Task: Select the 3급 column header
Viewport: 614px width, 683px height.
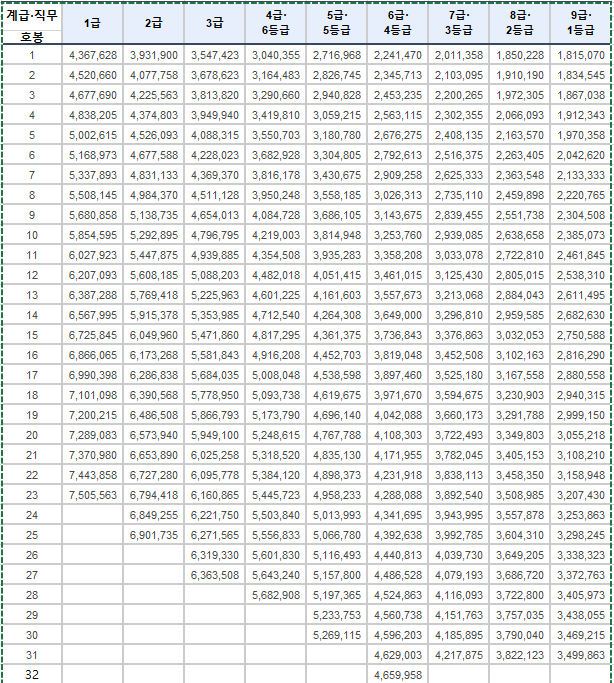Action: [x=214, y=23]
